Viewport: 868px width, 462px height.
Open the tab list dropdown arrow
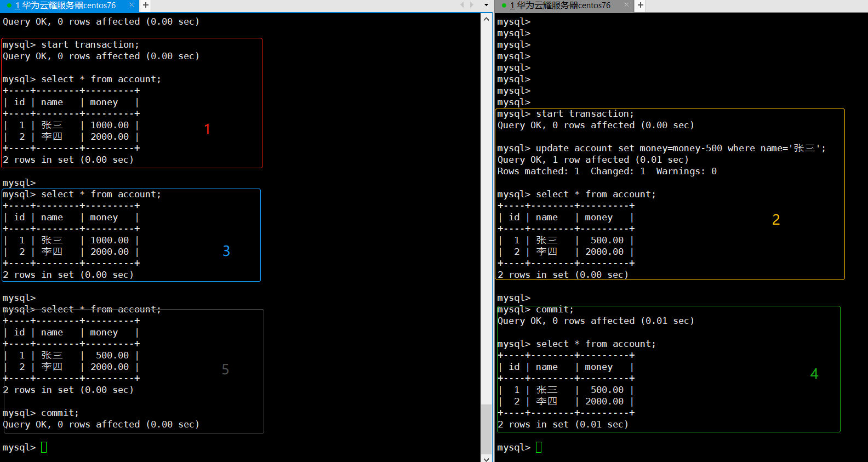(x=487, y=5)
